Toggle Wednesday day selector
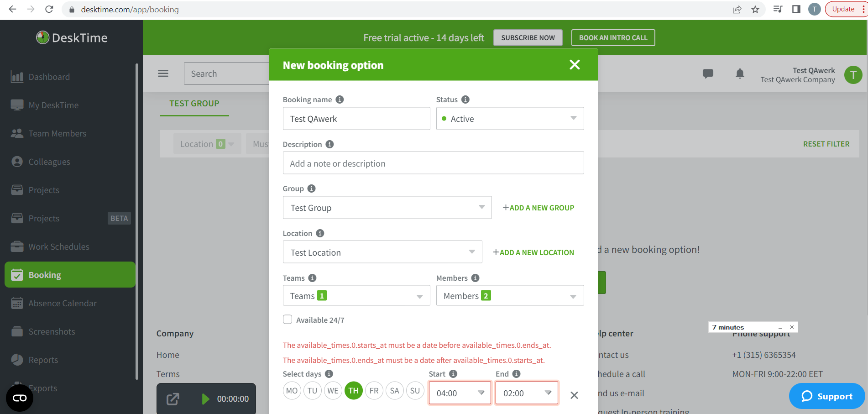 pos(333,391)
